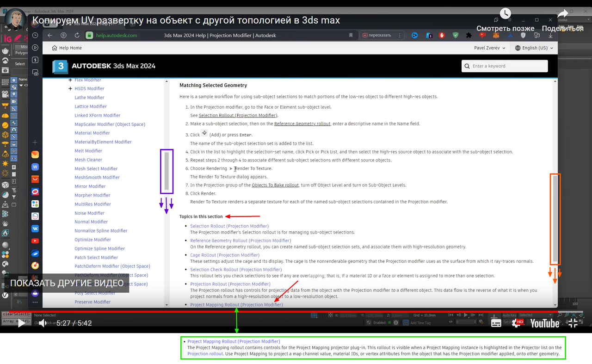
Task: Open the red YouTube icon in browser sidebar
Action: (35, 241)
